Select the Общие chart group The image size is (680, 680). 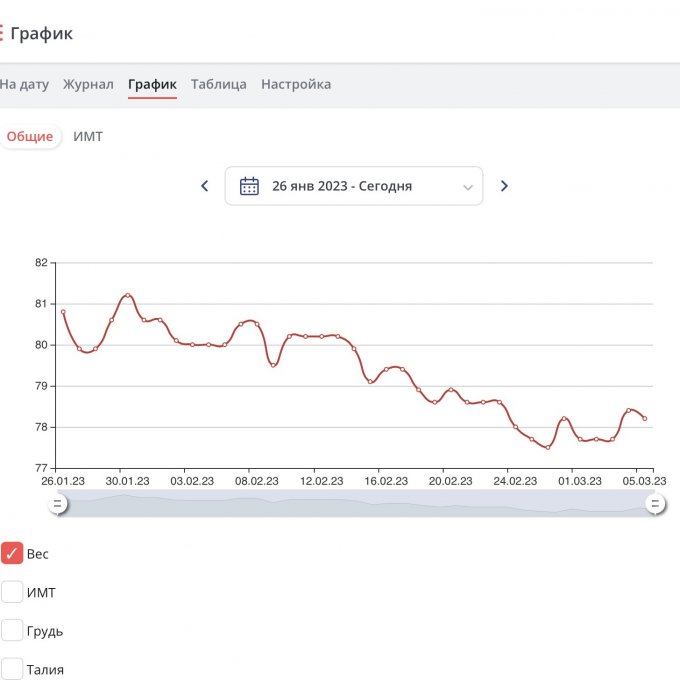tap(30, 137)
